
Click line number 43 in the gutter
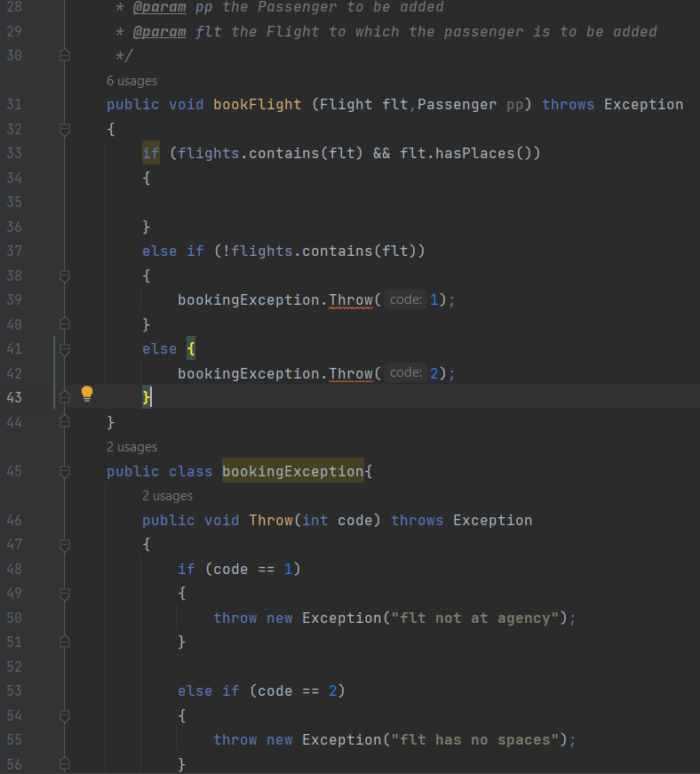(14, 397)
